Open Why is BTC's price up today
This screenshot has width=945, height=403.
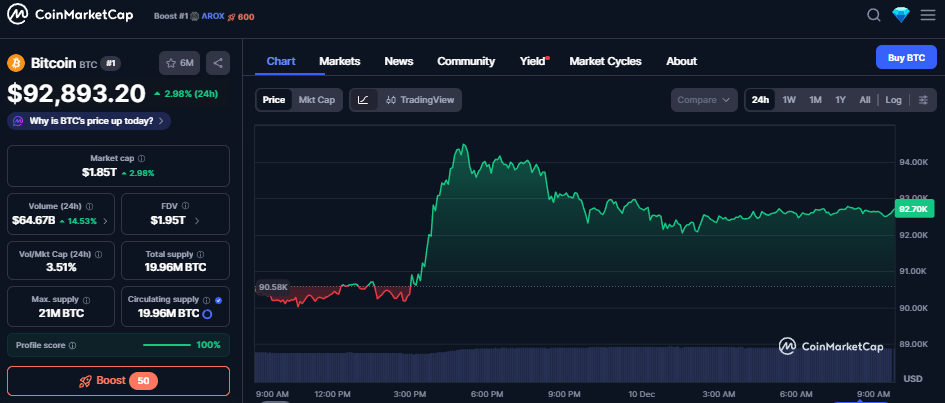89,121
